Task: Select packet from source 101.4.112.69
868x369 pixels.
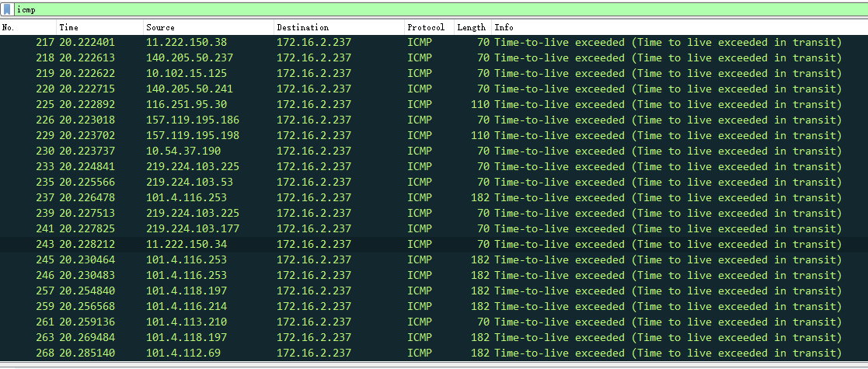Action: [x=434, y=353]
